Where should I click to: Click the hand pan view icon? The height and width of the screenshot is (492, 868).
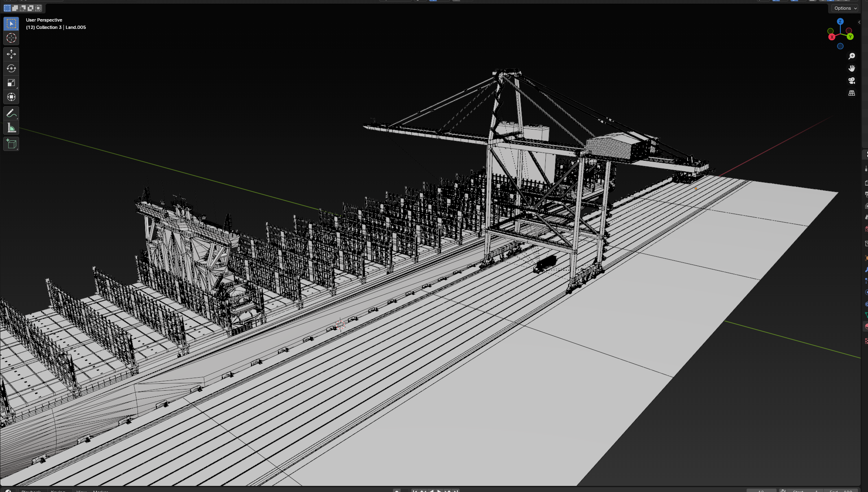[851, 68]
